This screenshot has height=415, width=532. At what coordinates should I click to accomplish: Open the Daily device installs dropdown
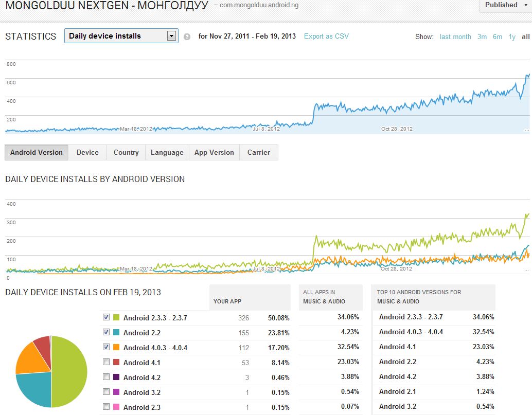tap(121, 36)
